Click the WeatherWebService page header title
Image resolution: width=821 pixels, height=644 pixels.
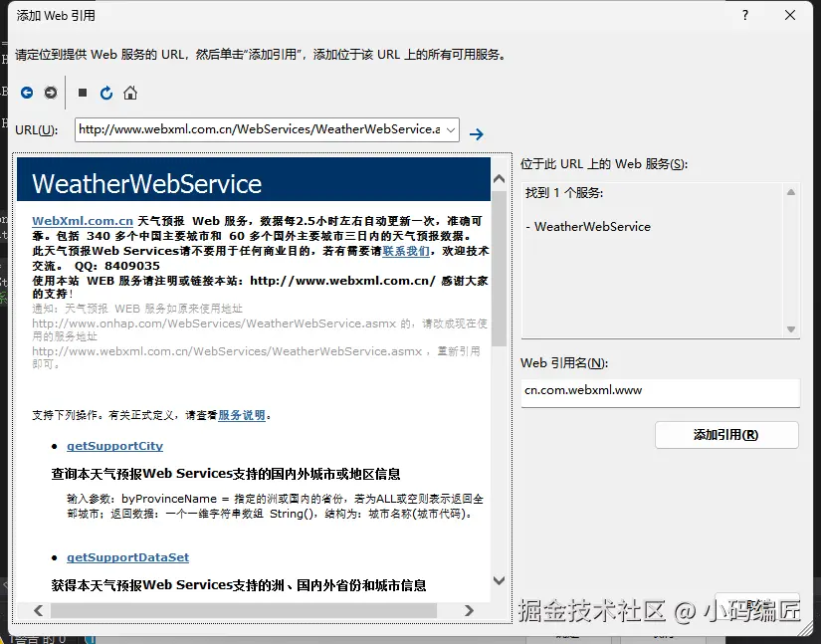pos(146,184)
